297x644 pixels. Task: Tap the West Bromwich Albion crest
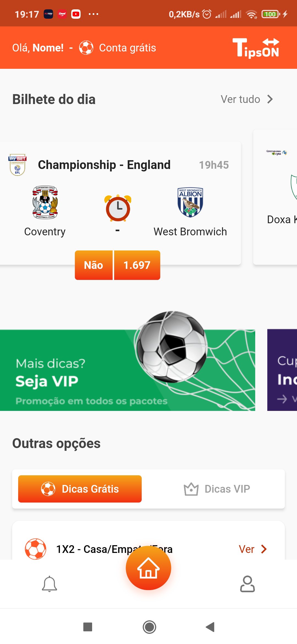[190, 203]
